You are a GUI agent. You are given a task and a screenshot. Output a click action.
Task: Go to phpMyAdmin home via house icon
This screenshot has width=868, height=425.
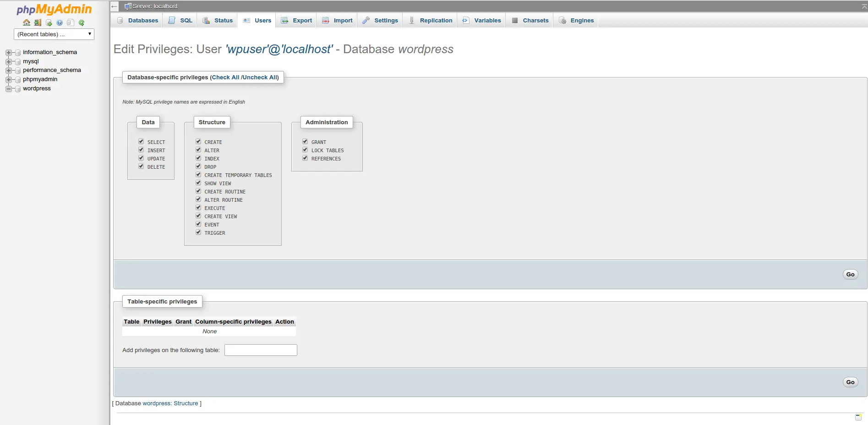click(x=27, y=22)
